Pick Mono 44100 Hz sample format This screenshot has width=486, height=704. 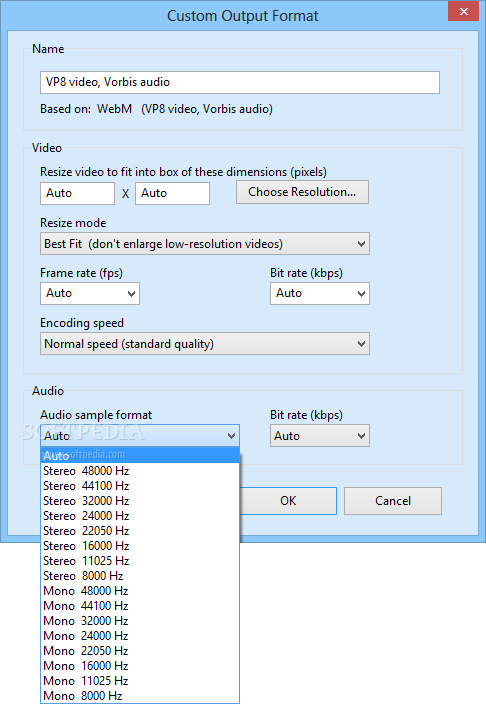[x=140, y=606]
